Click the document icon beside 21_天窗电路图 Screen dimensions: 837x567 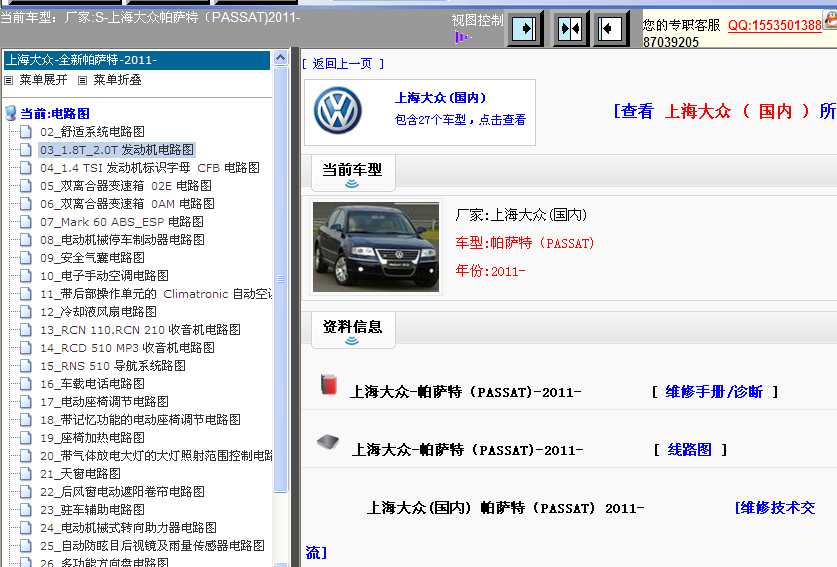26,474
